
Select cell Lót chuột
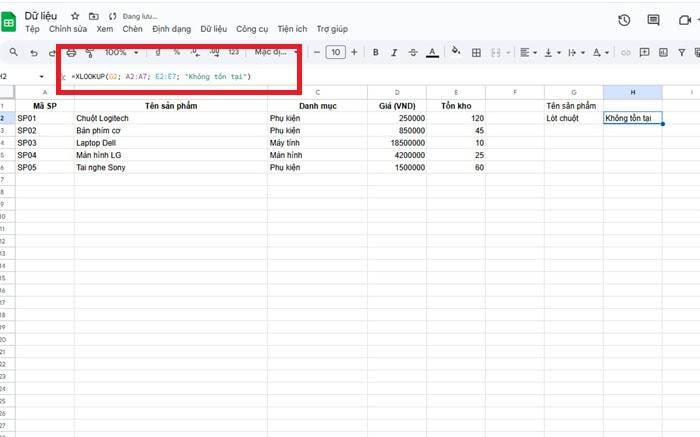[x=574, y=118]
